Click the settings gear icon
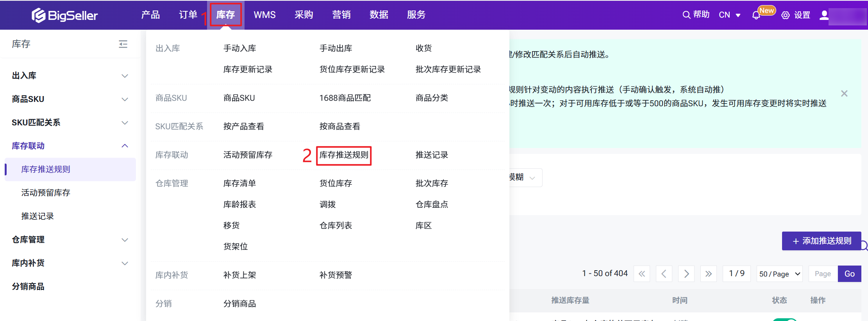 [x=785, y=15]
